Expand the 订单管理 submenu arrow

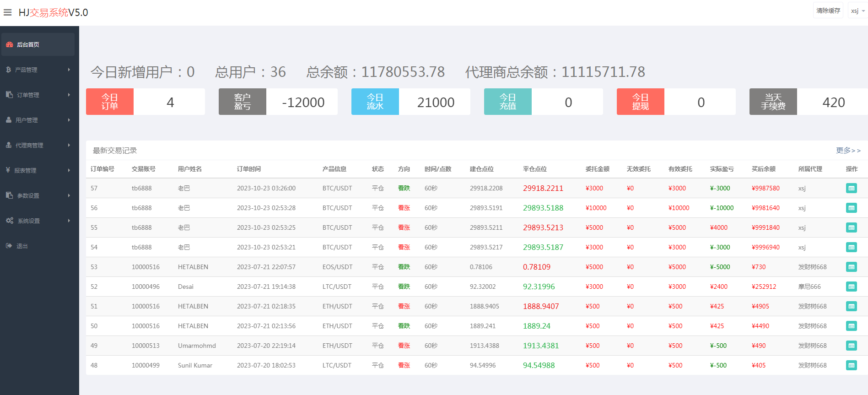tap(69, 95)
